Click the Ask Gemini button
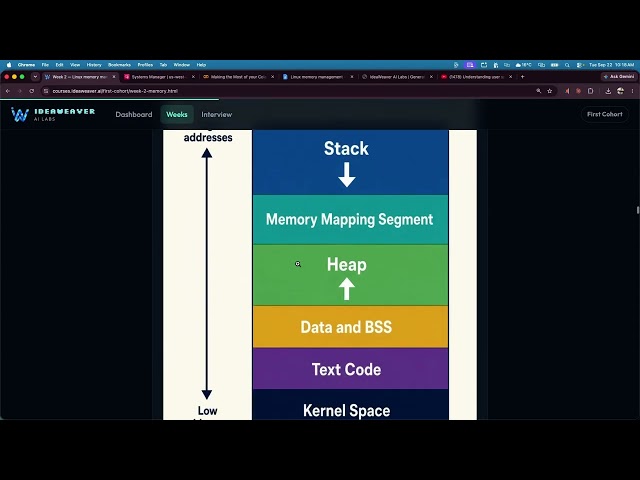The height and width of the screenshot is (480, 640). (x=619, y=77)
